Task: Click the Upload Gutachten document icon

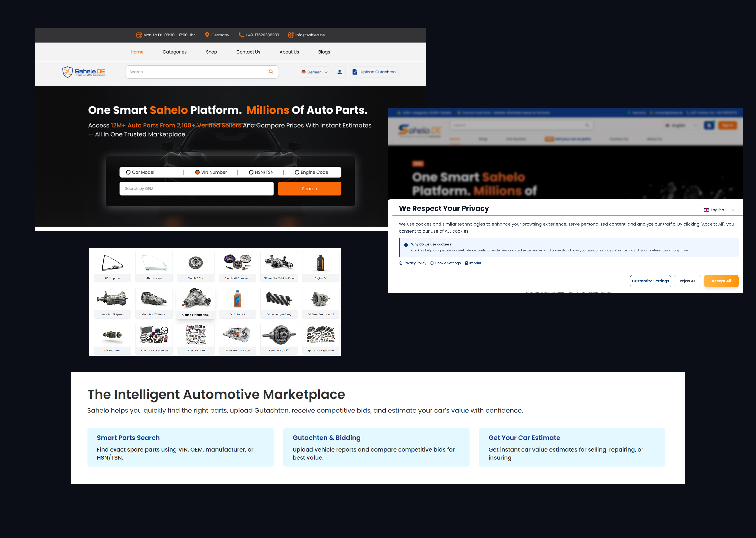Action: pyautogui.click(x=355, y=72)
